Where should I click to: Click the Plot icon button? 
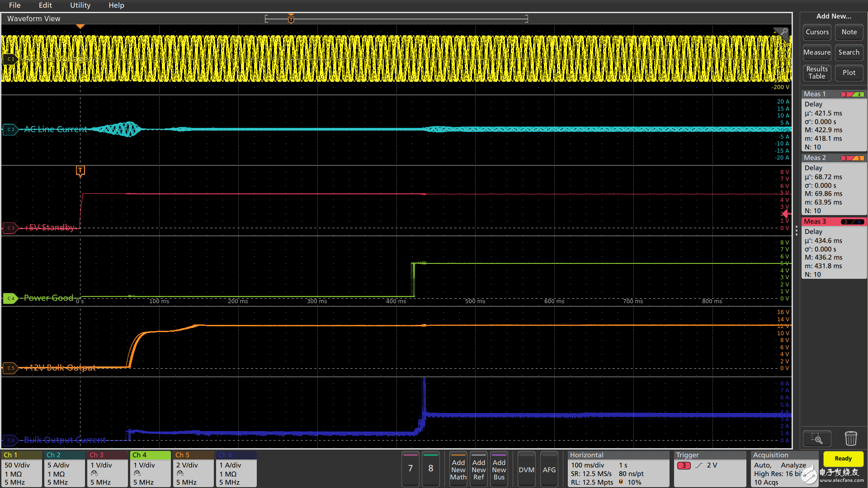[849, 72]
